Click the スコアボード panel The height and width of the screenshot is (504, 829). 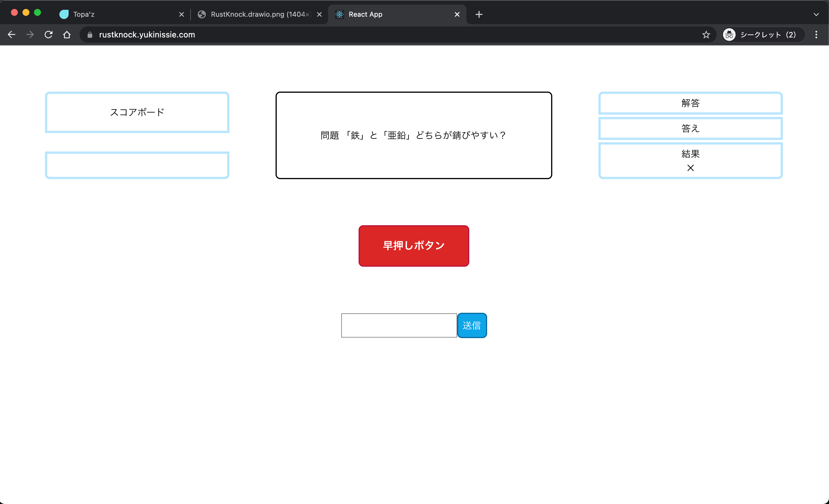click(x=137, y=112)
